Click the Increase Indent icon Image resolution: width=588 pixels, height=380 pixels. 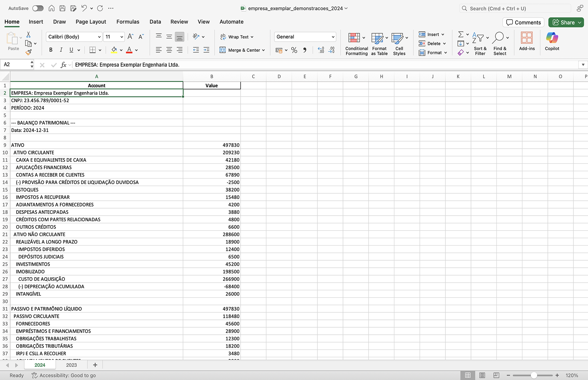tap(206, 50)
